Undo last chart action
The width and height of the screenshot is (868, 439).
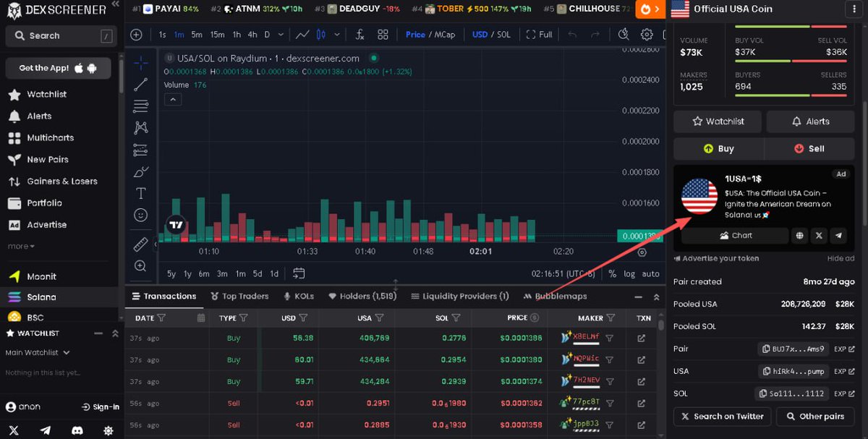[x=572, y=35]
